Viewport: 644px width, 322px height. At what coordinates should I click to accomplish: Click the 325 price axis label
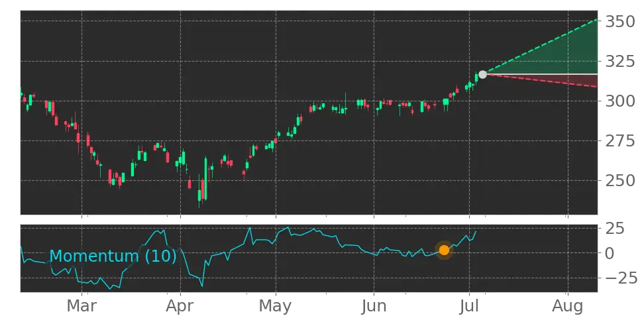620,62
